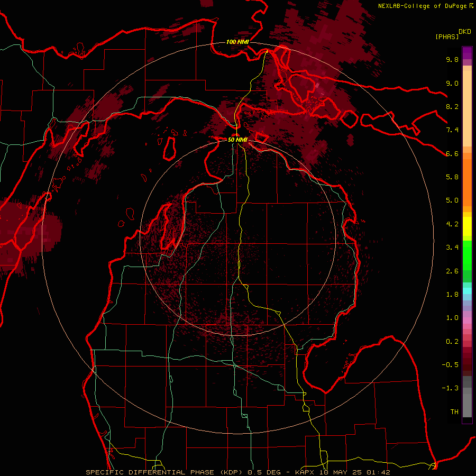
Task: Click the KAPX radar site identifier
Action: (x=305, y=472)
